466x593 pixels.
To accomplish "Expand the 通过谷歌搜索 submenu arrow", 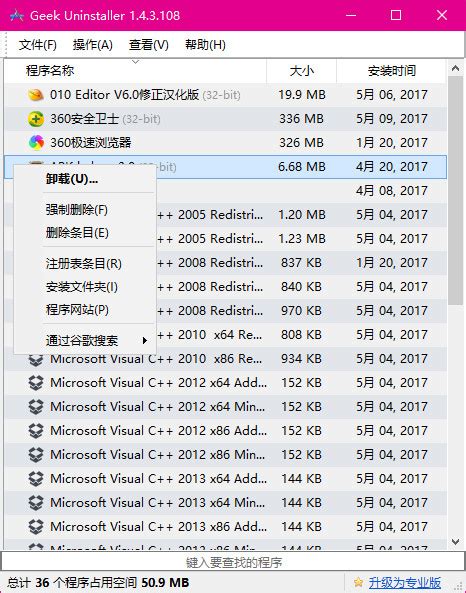I will (x=144, y=340).
